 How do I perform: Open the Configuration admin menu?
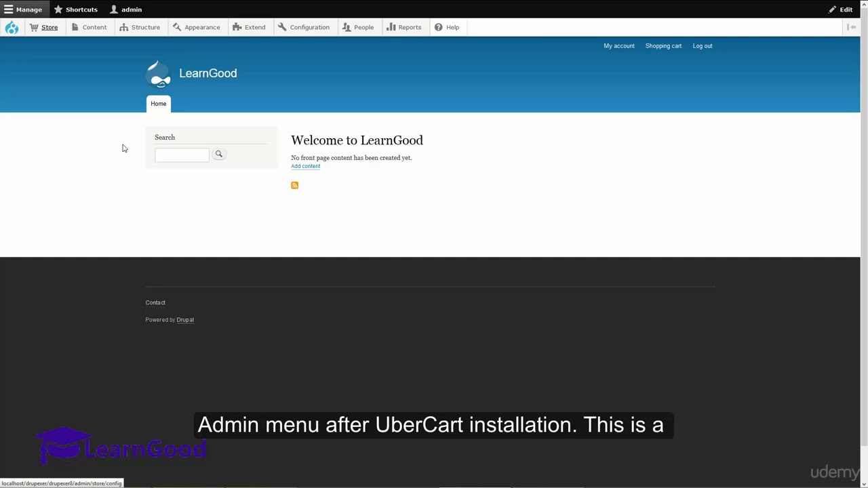(x=304, y=27)
